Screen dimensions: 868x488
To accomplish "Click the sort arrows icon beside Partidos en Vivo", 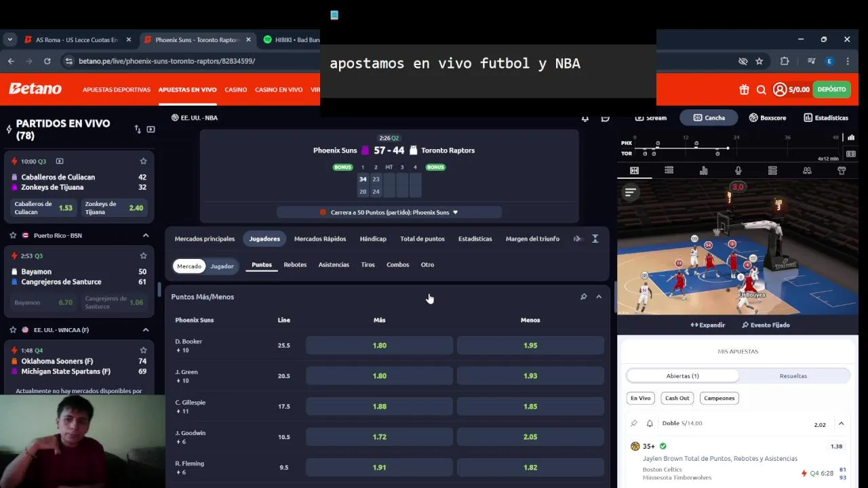I will pos(138,129).
